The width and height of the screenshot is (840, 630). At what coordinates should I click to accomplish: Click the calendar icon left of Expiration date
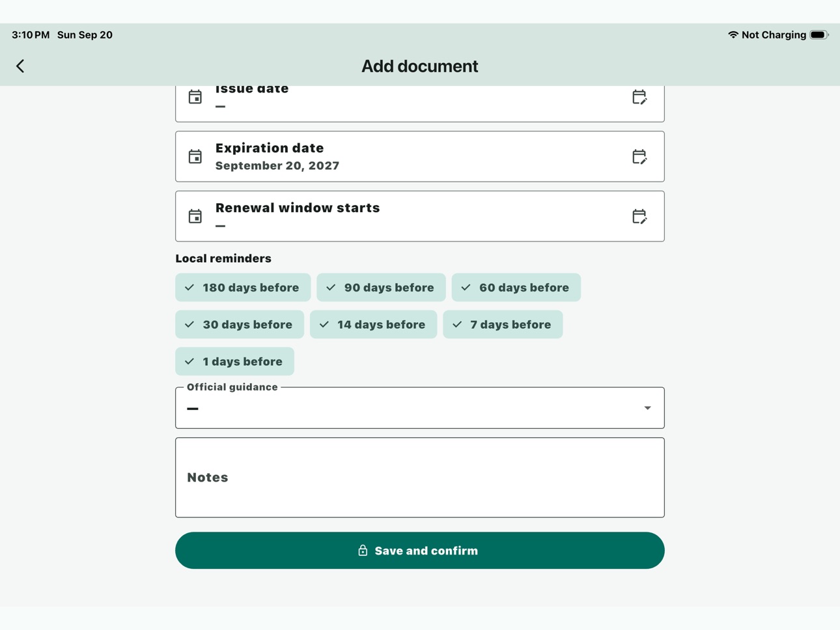(195, 157)
